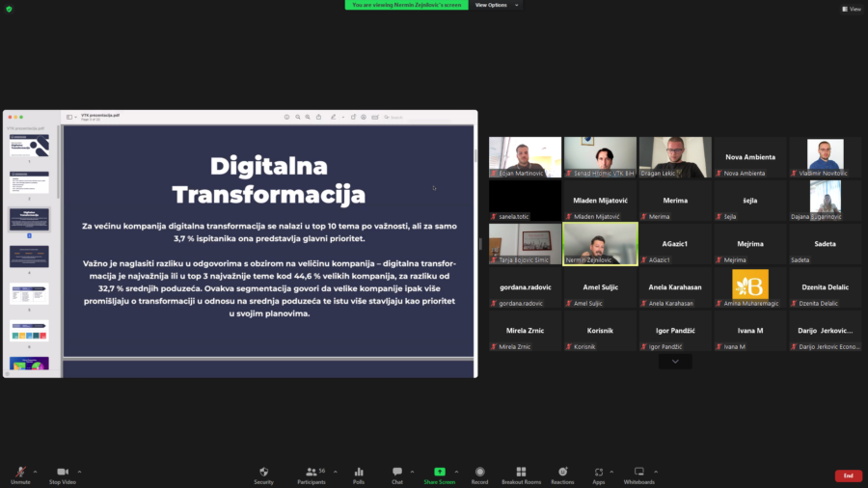Expand the caret next to Apps
Screen dimensions: 868x488
[x=611, y=472]
